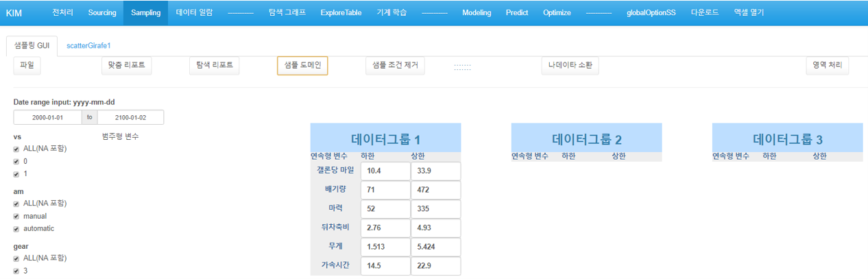Viewport: 868px width, 279px height.
Task: Go to the Sourcing navbar item
Action: pyautogui.click(x=102, y=12)
